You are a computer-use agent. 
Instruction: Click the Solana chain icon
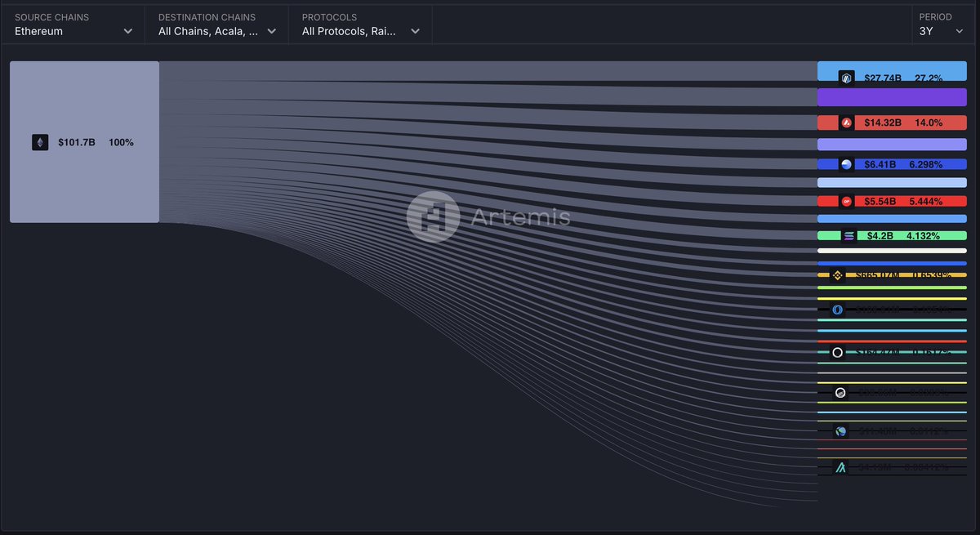(849, 236)
